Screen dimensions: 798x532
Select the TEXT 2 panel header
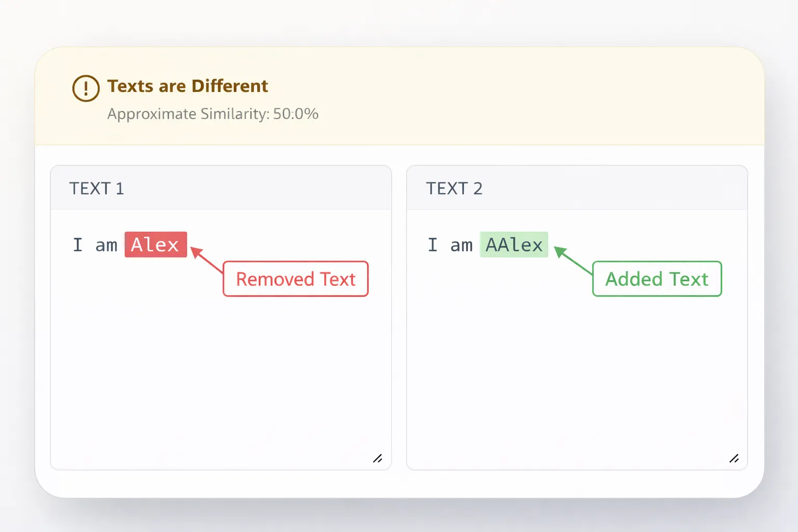coord(455,188)
